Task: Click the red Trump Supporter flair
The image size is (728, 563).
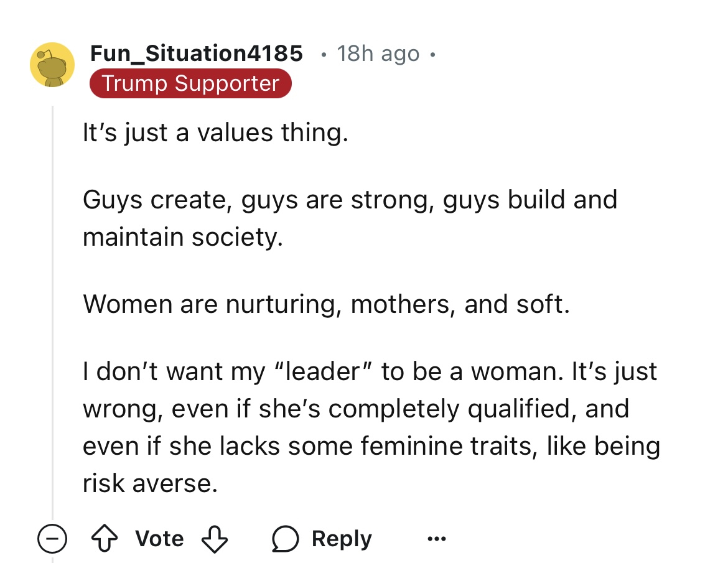Action: tap(190, 83)
